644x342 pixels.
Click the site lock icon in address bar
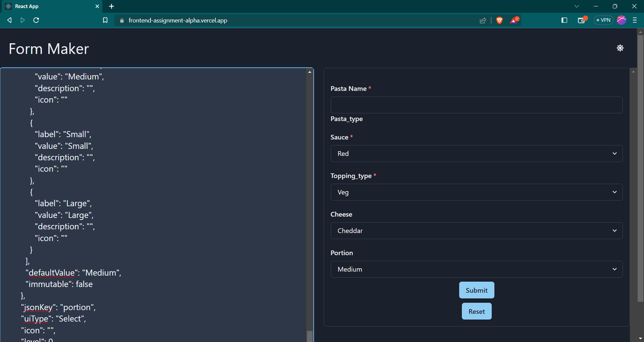[x=121, y=21]
